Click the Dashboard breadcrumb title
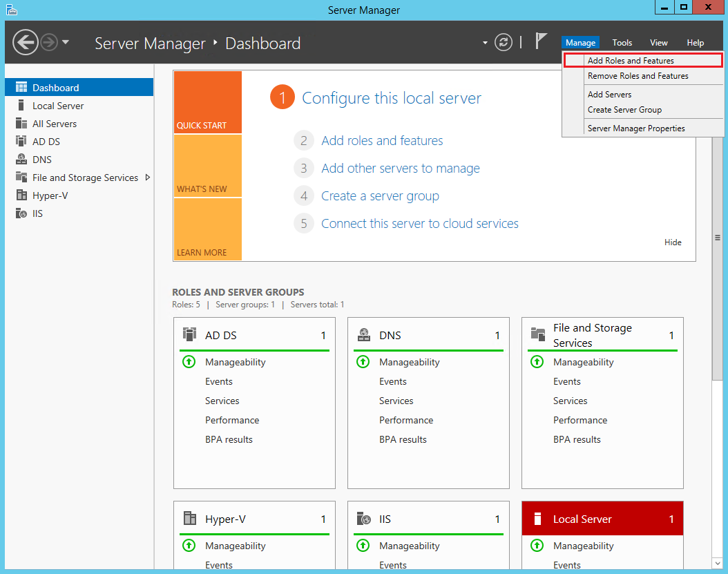Image resolution: width=728 pixels, height=574 pixels. click(262, 44)
